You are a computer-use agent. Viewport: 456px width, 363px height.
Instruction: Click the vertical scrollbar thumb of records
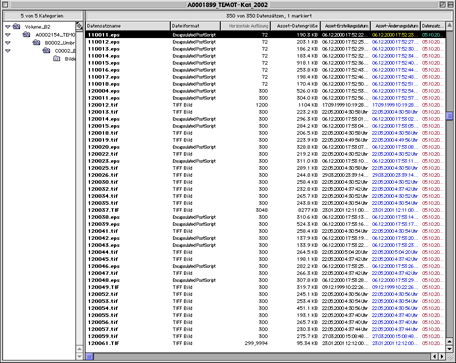[449, 116]
